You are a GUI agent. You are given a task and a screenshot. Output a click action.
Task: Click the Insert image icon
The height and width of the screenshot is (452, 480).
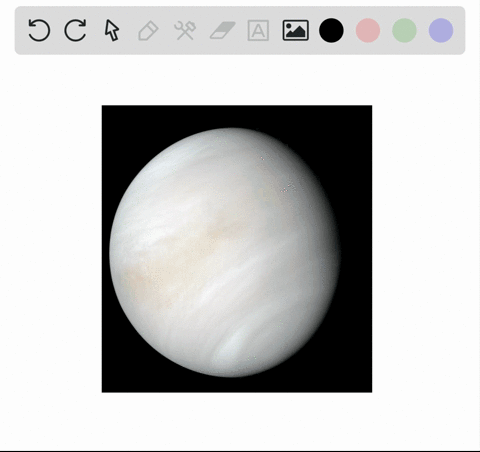(x=296, y=30)
